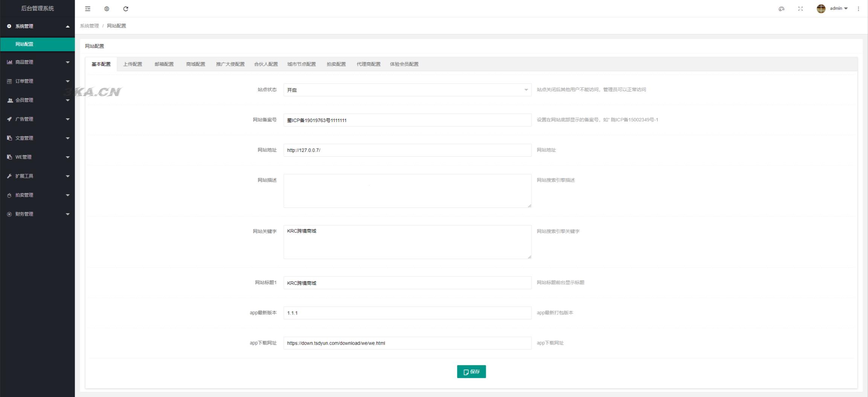Screen dimensions: 868x397
Task: Focus the 网站地址 input field
Action: (x=407, y=150)
